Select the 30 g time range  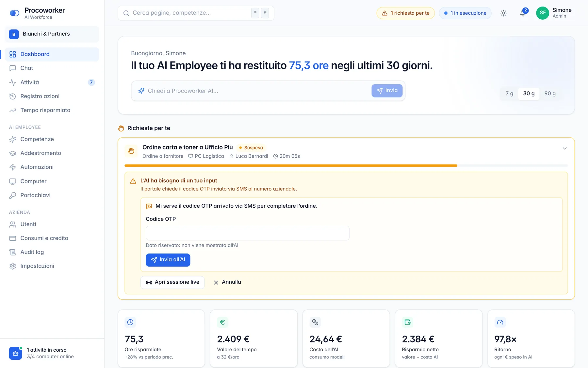pos(529,94)
